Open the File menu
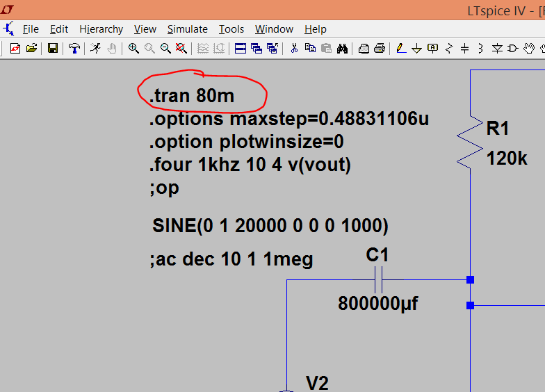Viewport: 545px width, 392px height. tap(31, 29)
